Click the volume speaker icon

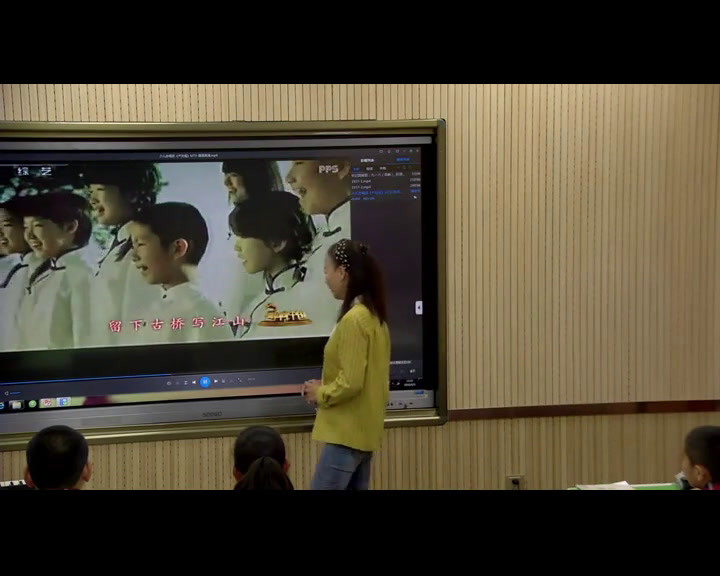point(6,393)
